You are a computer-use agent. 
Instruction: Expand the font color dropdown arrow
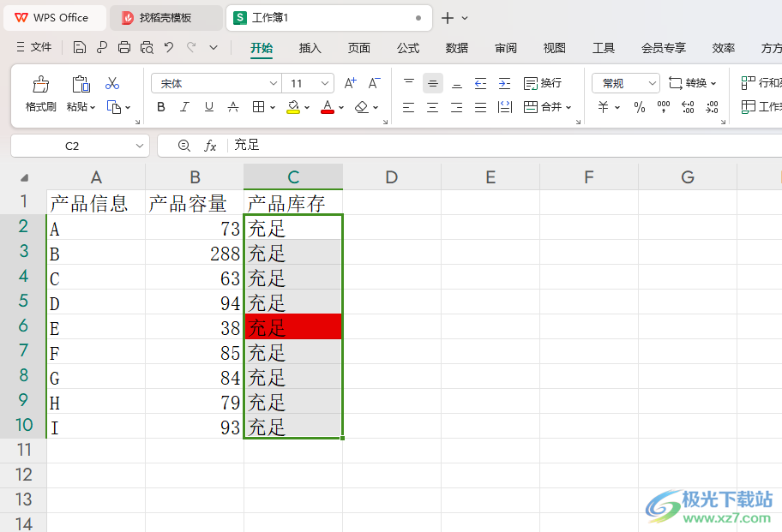341,107
